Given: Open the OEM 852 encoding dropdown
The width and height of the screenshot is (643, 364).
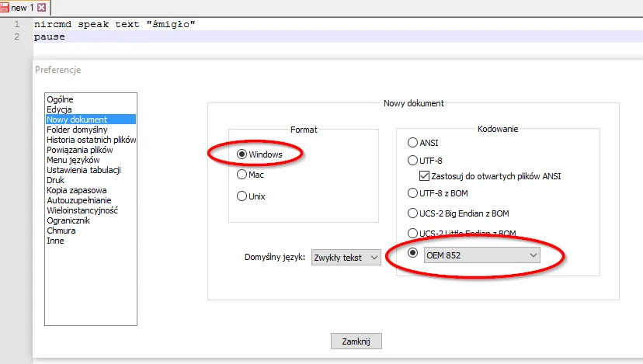Looking at the screenshot, I should (x=481, y=255).
